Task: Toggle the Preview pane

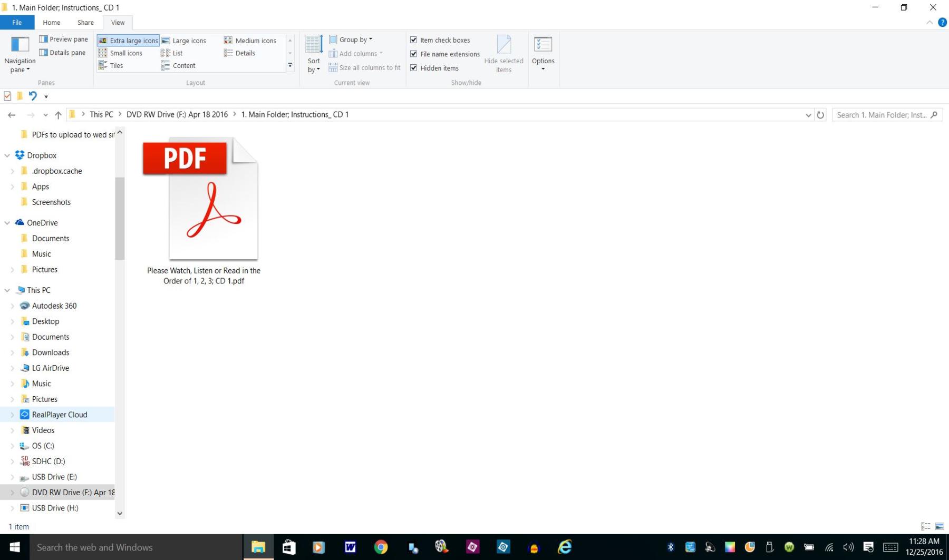Action: click(63, 39)
